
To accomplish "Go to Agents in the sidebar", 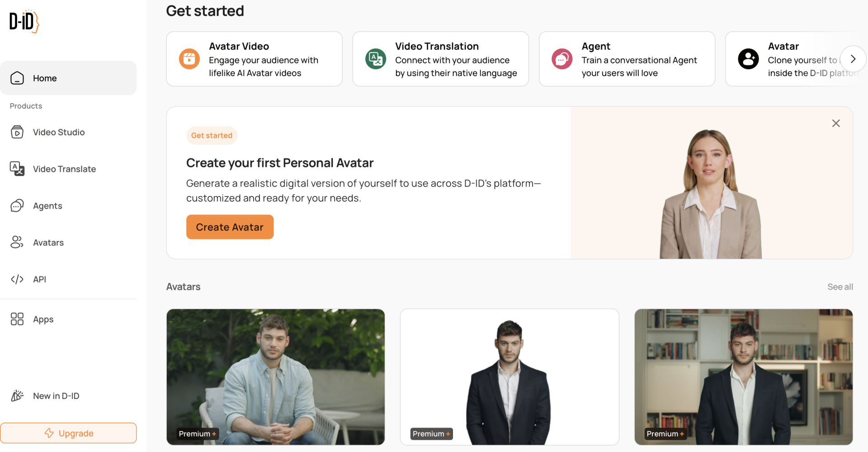I will pyautogui.click(x=47, y=206).
